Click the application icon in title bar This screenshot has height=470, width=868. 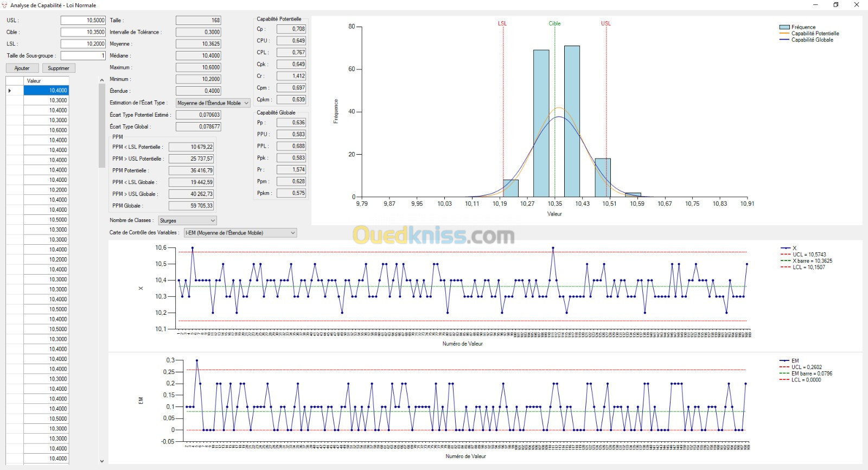pos(5,5)
